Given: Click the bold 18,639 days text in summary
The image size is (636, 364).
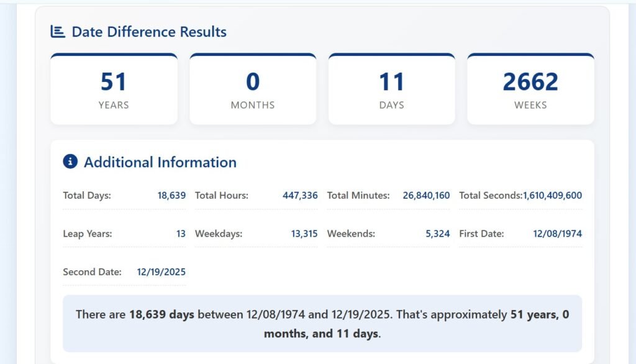Looking at the screenshot, I should (x=164, y=315).
